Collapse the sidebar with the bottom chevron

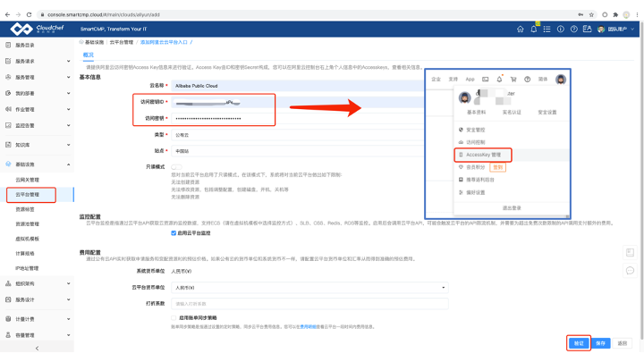pos(37,348)
